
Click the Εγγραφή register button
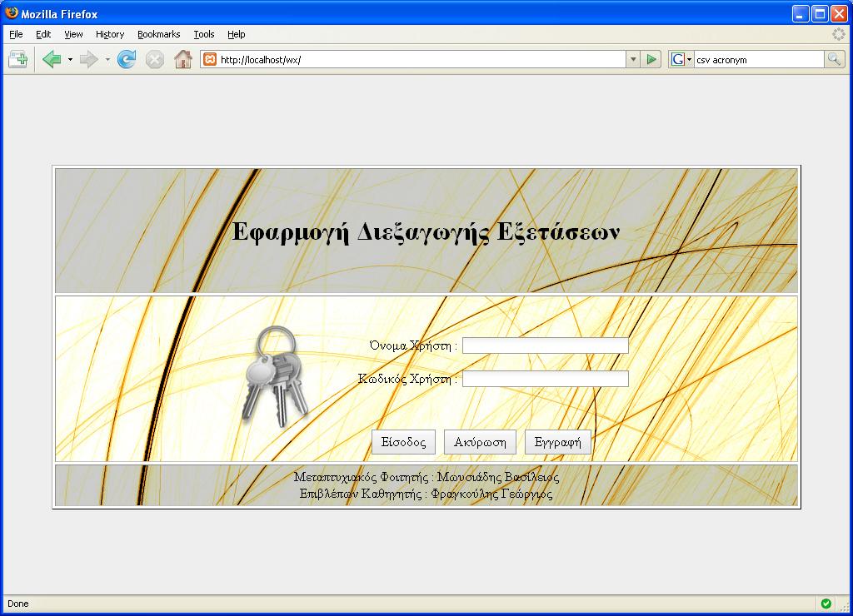point(557,442)
